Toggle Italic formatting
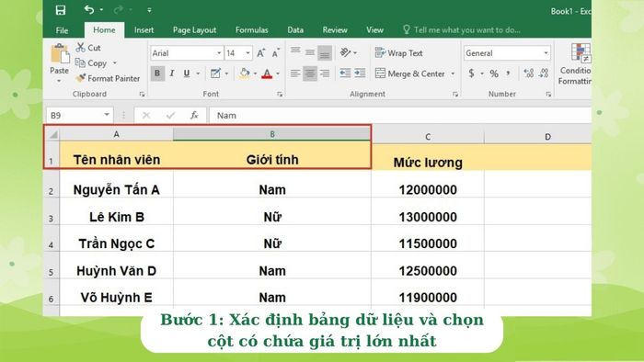Image resolution: width=644 pixels, height=362 pixels. point(172,74)
